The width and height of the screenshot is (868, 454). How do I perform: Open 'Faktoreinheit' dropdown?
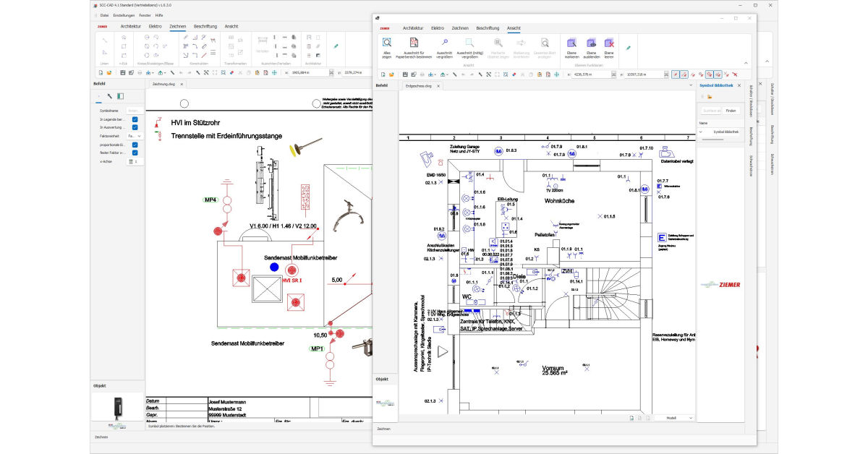[134, 136]
